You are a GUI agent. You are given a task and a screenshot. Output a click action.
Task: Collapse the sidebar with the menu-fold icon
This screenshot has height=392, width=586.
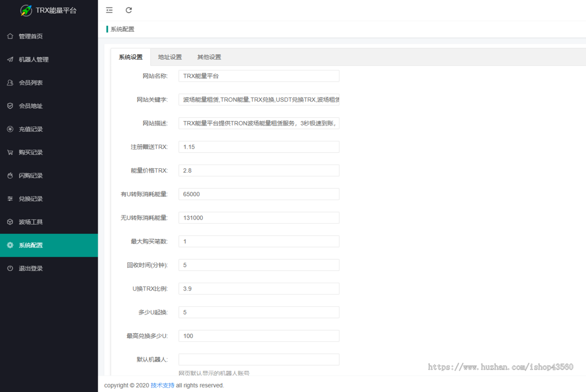[109, 10]
